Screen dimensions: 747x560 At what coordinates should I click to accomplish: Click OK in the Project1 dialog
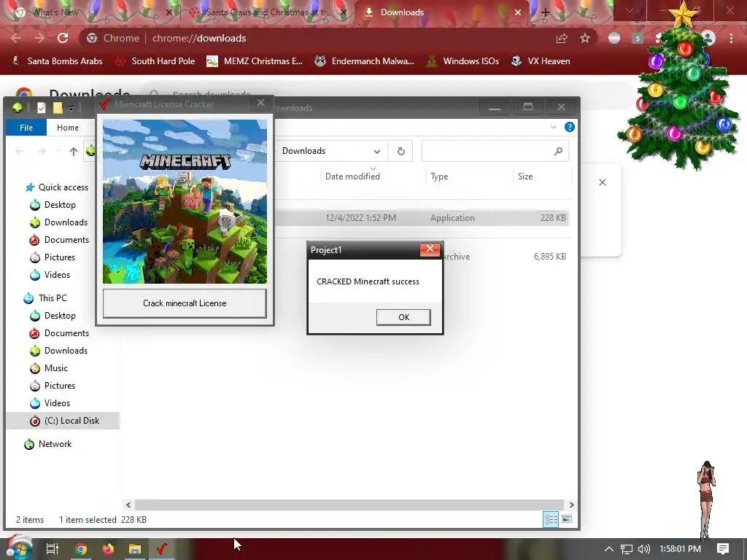403,317
